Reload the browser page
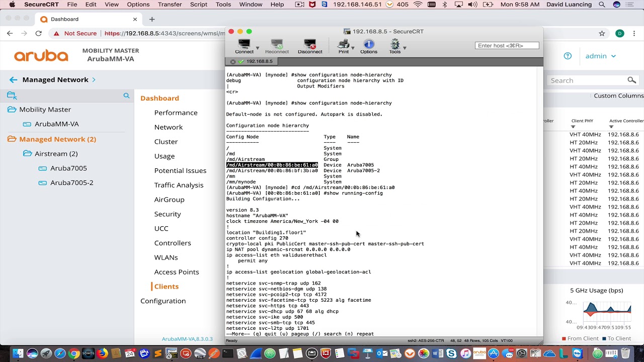Screen dimensions: 644x362 tap(38, 33)
